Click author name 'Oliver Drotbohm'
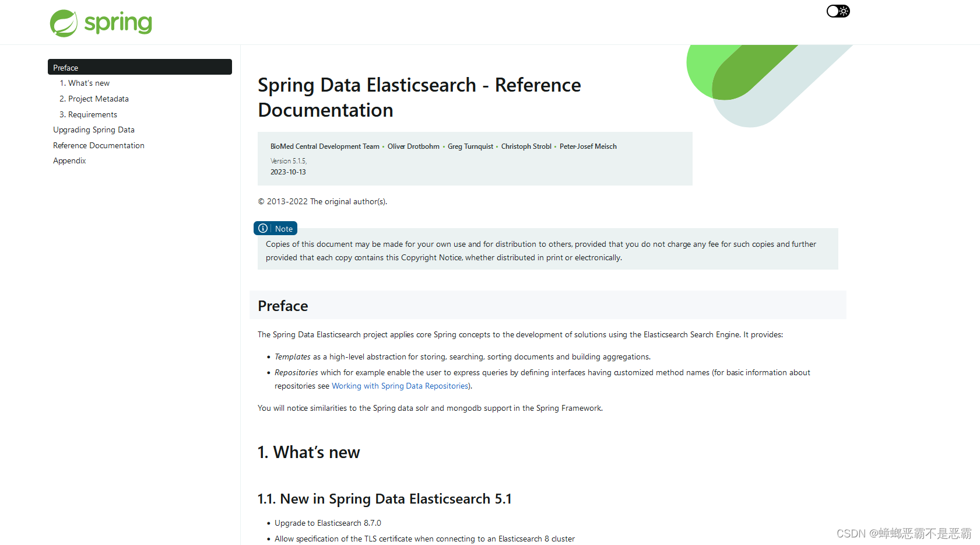 coord(413,146)
